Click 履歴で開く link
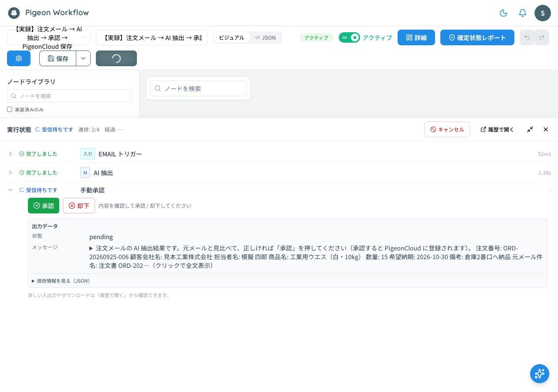Viewport: 558px width, 392px height. tap(497, 129)
